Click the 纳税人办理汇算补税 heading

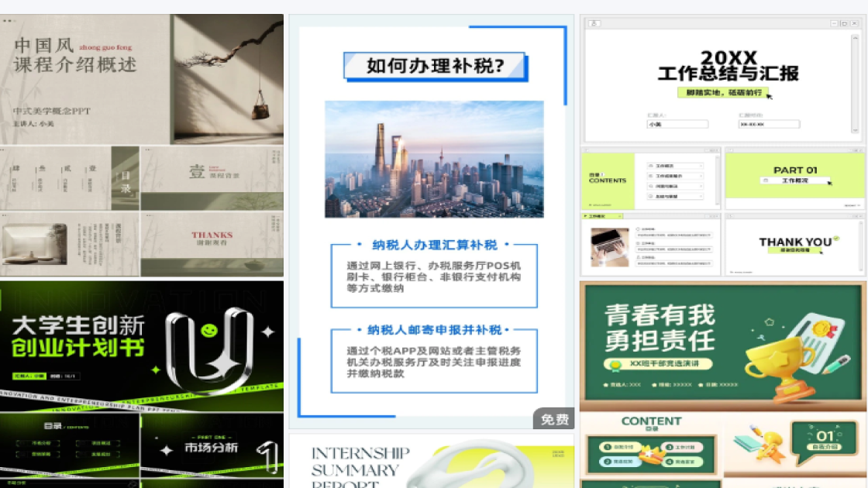coord(435,245)
